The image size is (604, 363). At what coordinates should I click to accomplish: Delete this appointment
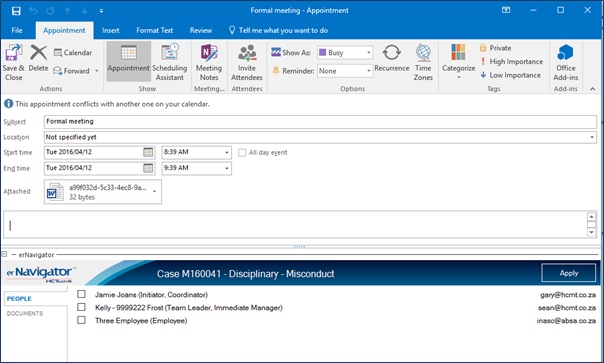(39, 58)
